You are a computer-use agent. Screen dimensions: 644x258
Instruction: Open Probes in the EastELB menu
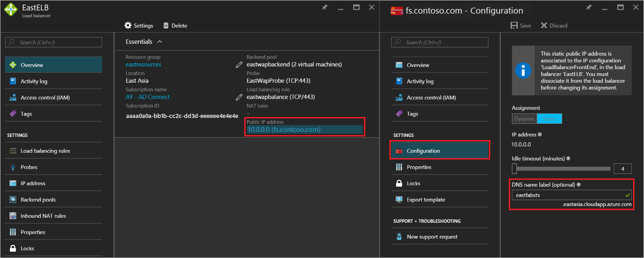click(x=53, y=167)
